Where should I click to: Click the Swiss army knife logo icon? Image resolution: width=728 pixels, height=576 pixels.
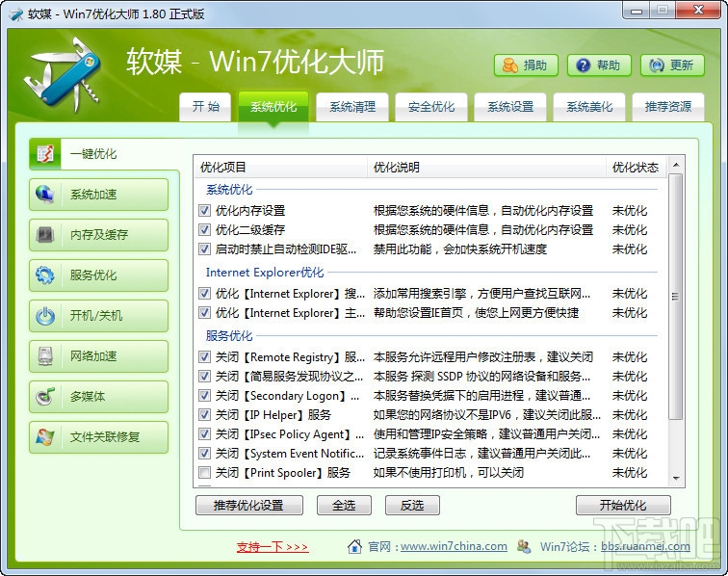62,75
